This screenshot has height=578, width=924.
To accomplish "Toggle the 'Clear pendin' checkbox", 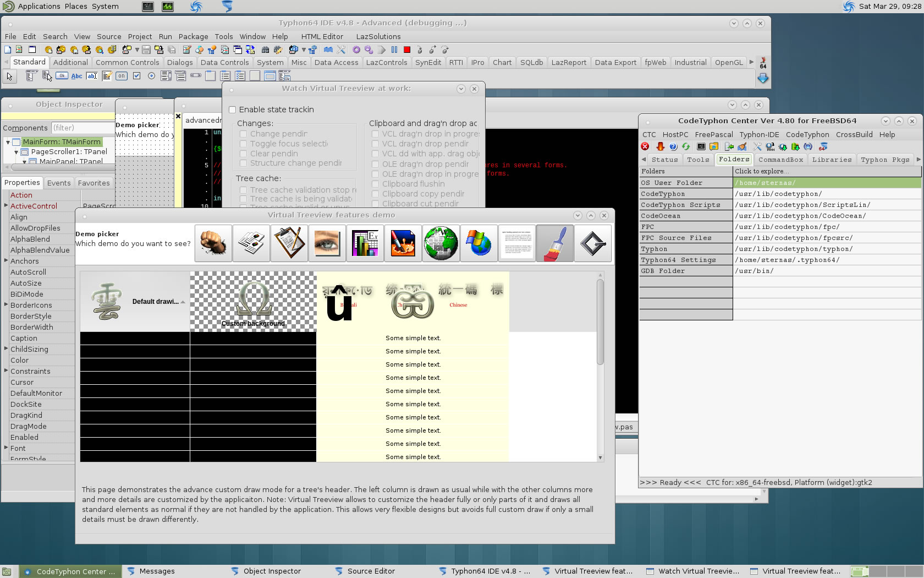I will point(243,154).
